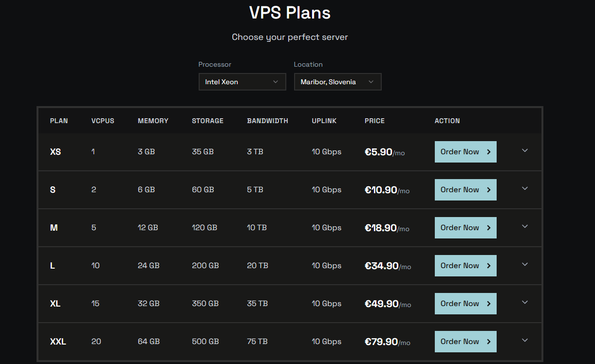
Task: Click the PRICE column header
Action: point(374,121)
